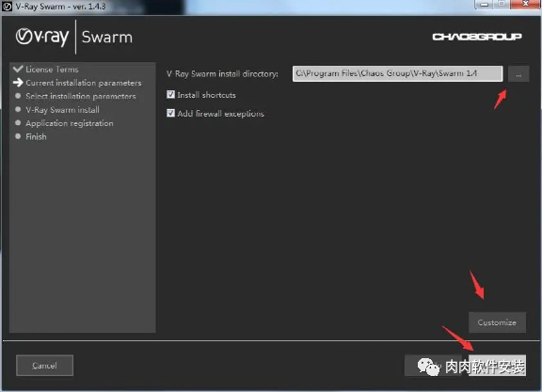Click the arrow icon beside Current installation parameters
The width and height of the screenshot is (542, 392).
[18, 83]
